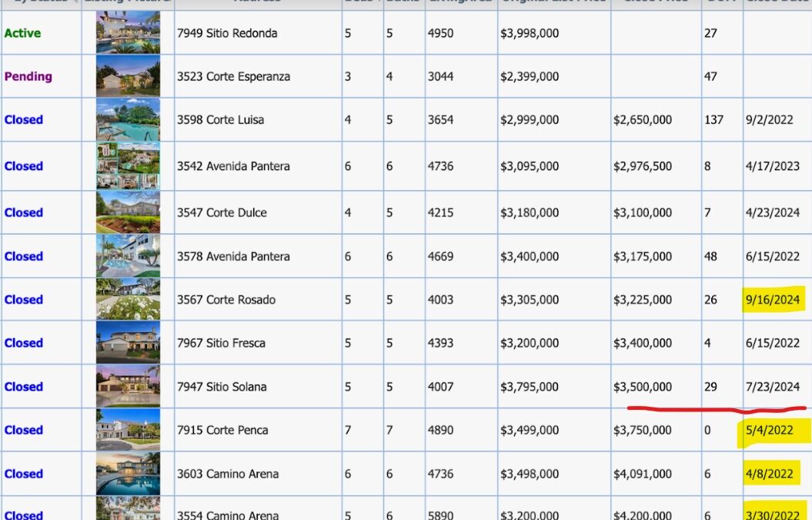Click the Pending status link
The width and height of the screenshot is (812, 520).
point(28,76)
